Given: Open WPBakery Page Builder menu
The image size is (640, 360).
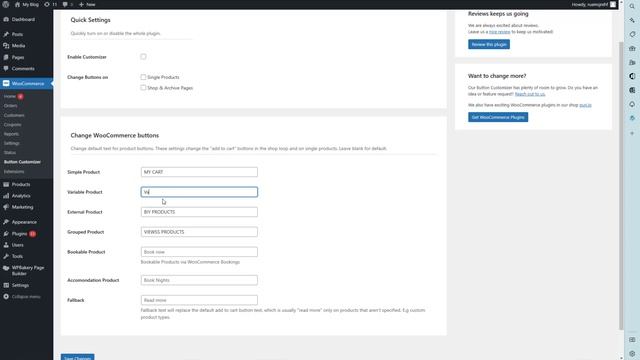Looking at the screenshot, I should pyautogui.click(x=27, y=271).
